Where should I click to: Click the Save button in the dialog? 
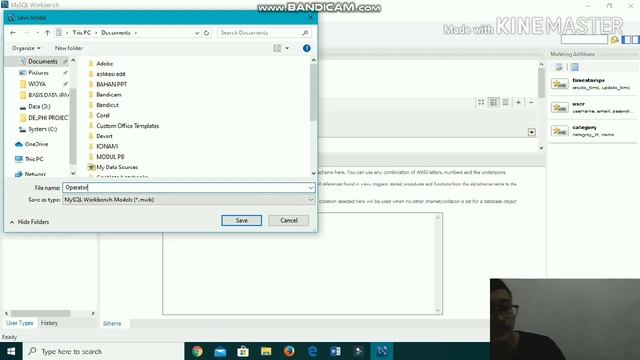pos(242,220)
